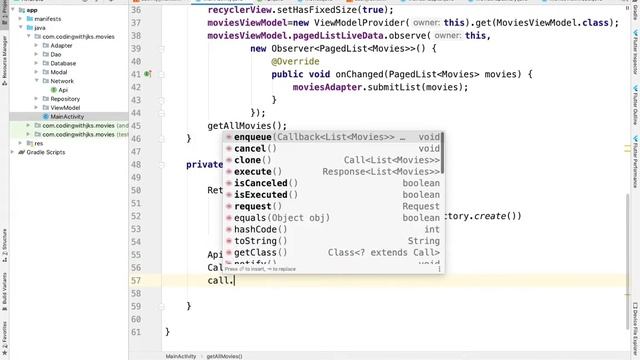Click the app module icon
The width and height of the screenshot is (640, 360).
22,10
